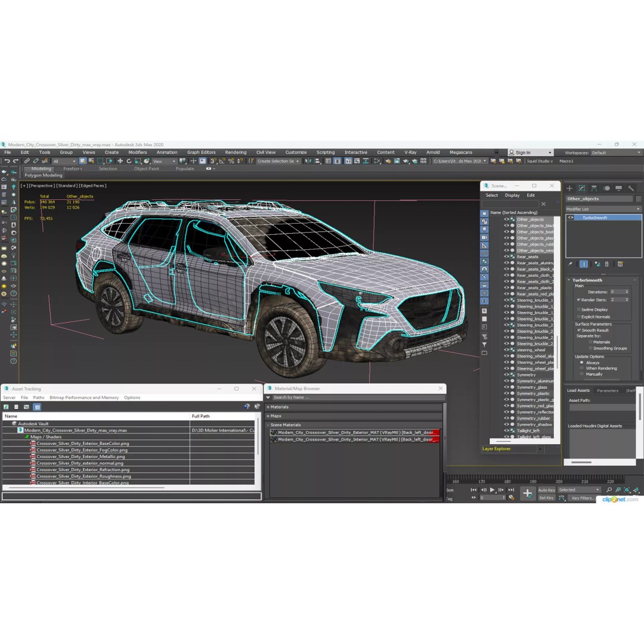The image size is (644, 644).
Task: Open the Create tab in command panel
Action: 569,188
